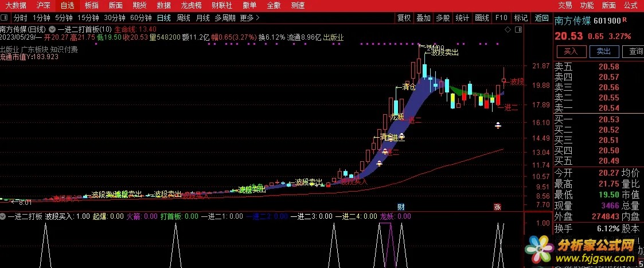Click the 龙妖: 0.00 indicator label
Viewport: 644px width, 268px height.
click(396, 216)
